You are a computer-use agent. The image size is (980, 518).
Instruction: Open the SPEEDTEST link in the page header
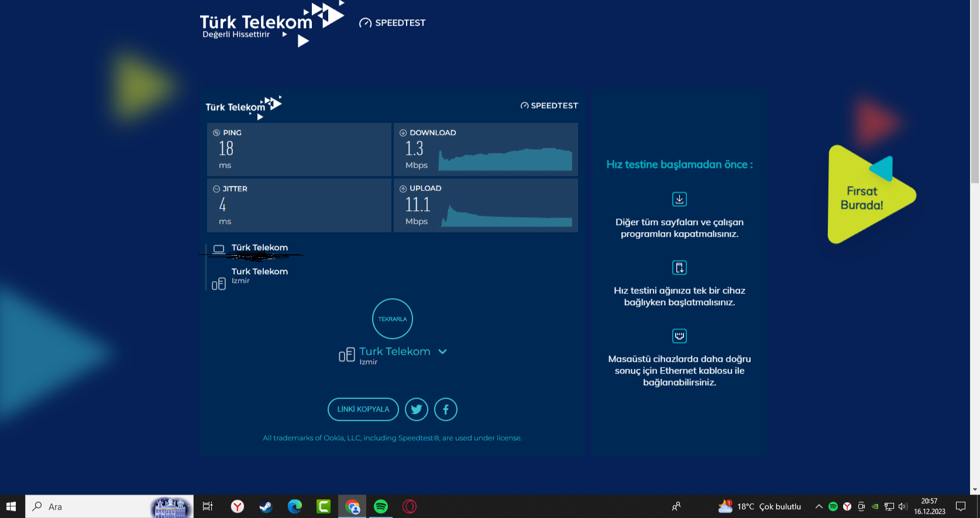(x=393, y=23)
